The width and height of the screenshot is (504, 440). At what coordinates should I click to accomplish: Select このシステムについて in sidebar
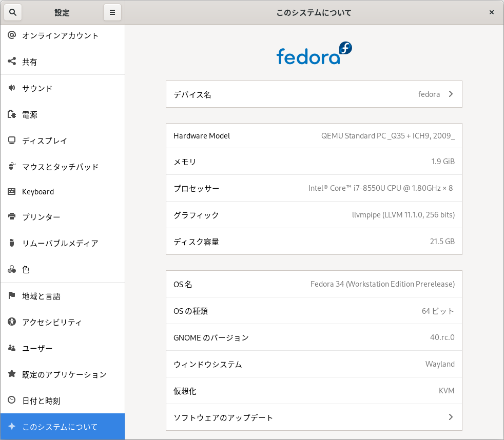pyautogui.click(x=63, y=427)
